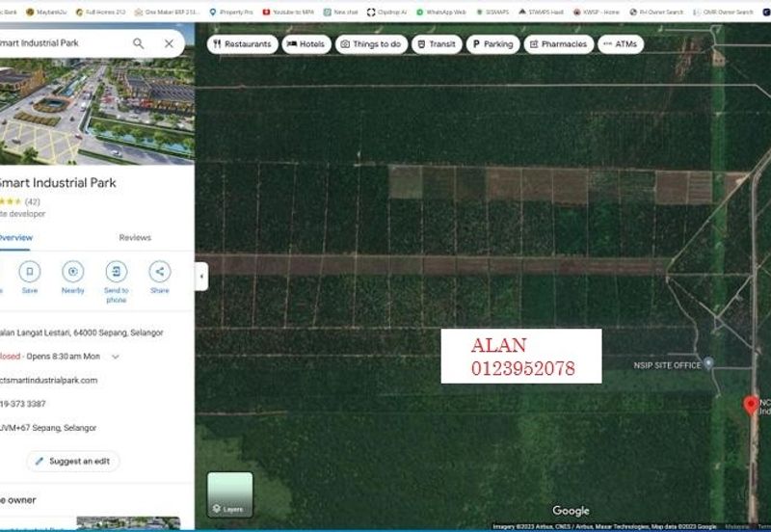Click the Suggest an edit button
Viewport: 771px width, 532px height.
click(x=73, y=462)
